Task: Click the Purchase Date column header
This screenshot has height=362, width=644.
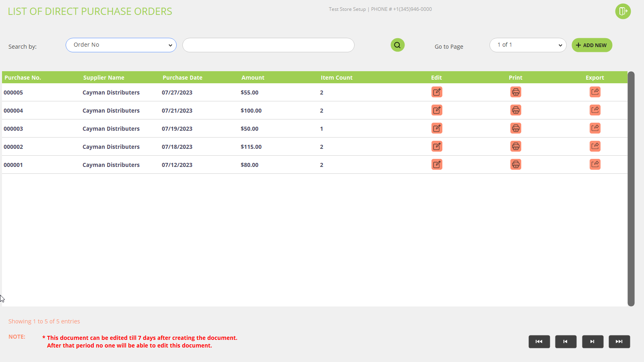Action: pos(182,78)
